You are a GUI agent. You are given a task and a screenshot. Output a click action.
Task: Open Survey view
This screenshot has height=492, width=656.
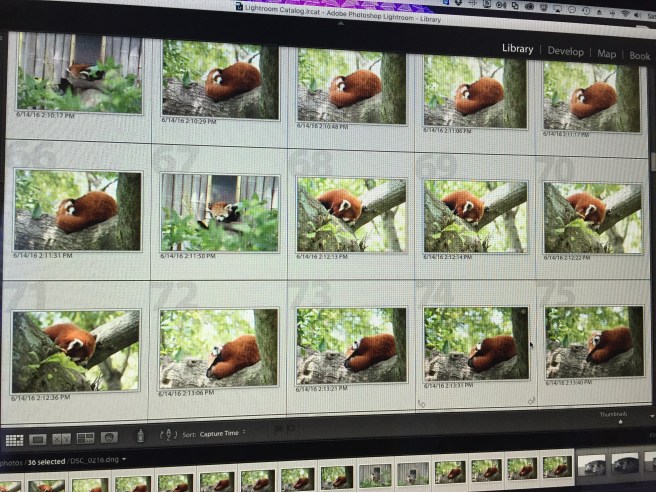(85, 438)
